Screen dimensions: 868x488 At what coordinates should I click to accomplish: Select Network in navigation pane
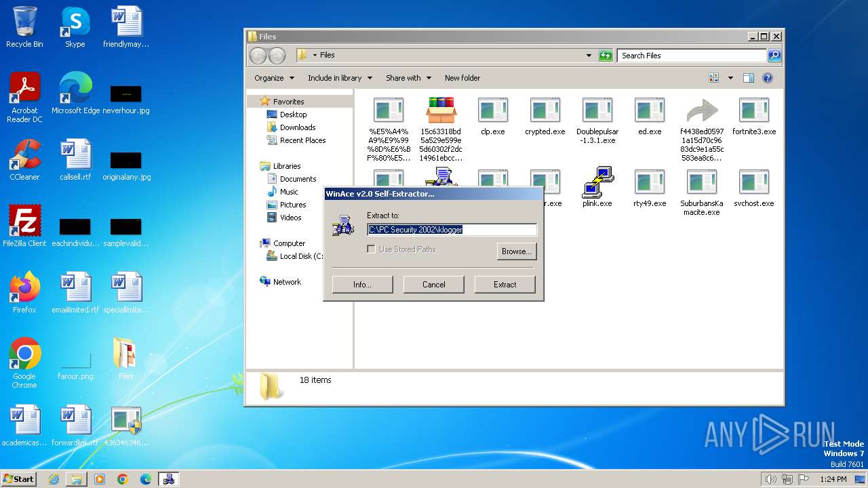point(287,282)
